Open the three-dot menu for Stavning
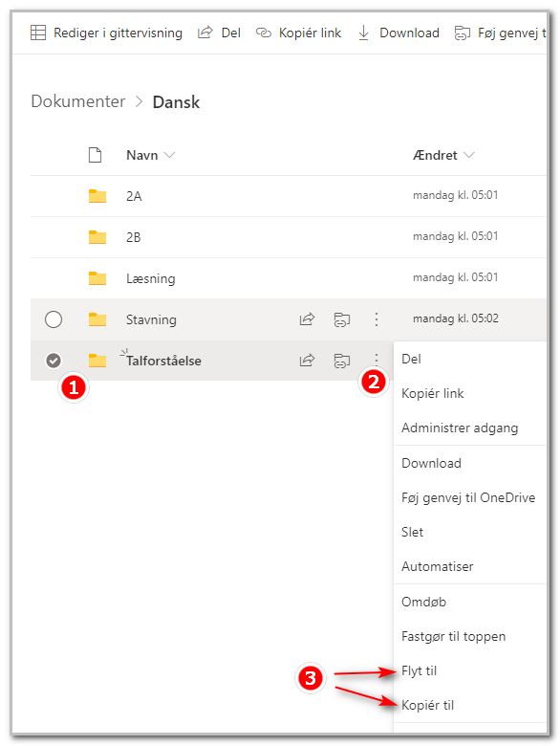Image resolution: width=560 pixels, height=746 pixels. coord(376,319)
